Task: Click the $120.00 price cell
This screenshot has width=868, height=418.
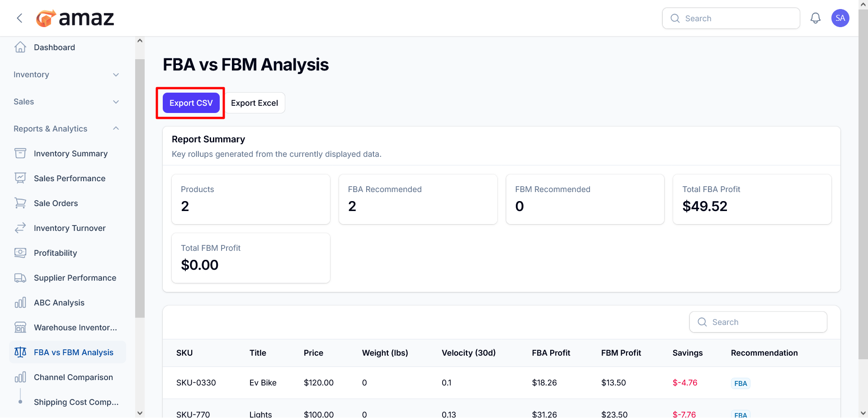Action: (318, 383)
